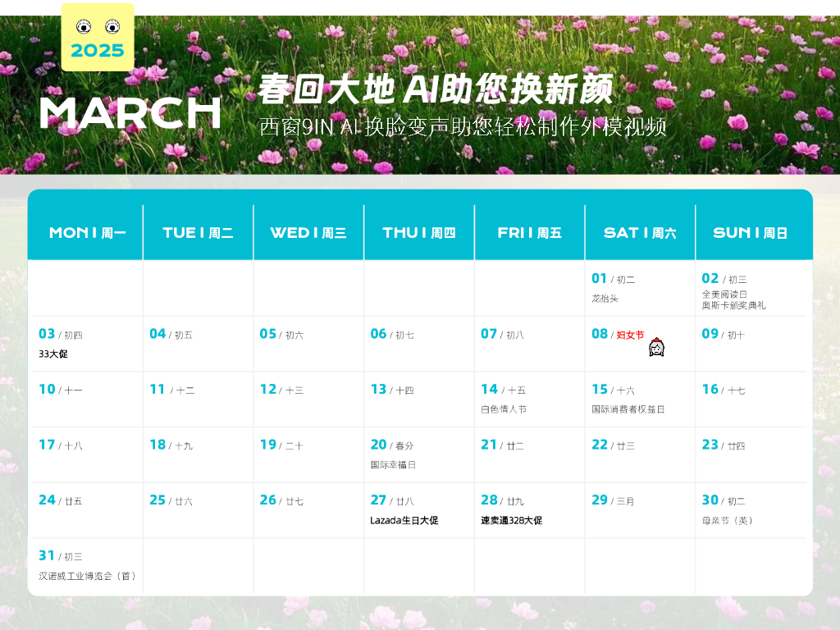Select the MON 周一 column header
Viewport: 840px width, 630px height.
coord(87,233)
